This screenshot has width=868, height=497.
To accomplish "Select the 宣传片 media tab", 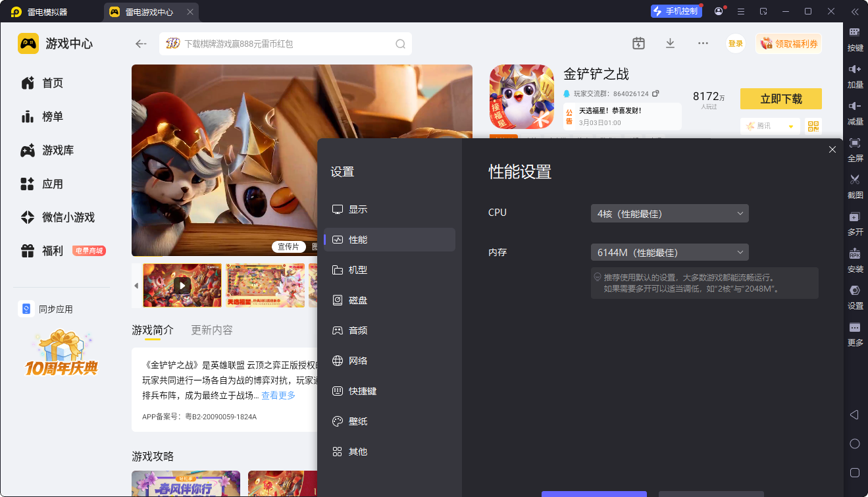I will (x=288, y=247).
